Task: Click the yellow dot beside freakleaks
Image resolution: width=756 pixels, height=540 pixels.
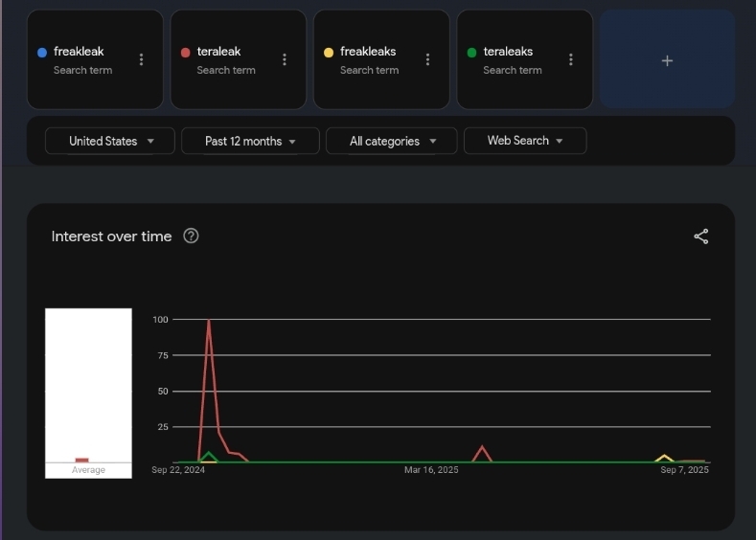Action: 329,53
